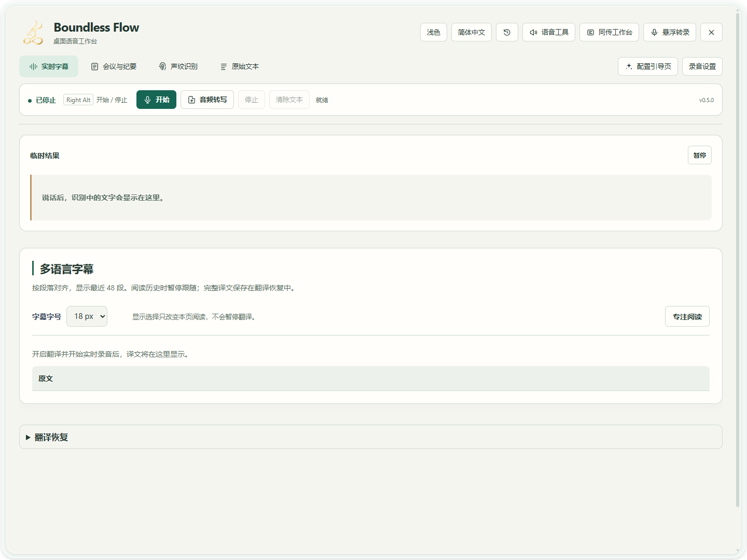Click the hint text starting with 按段落对齐
Screen dimensions: 747x560
[x=163, y=288]
